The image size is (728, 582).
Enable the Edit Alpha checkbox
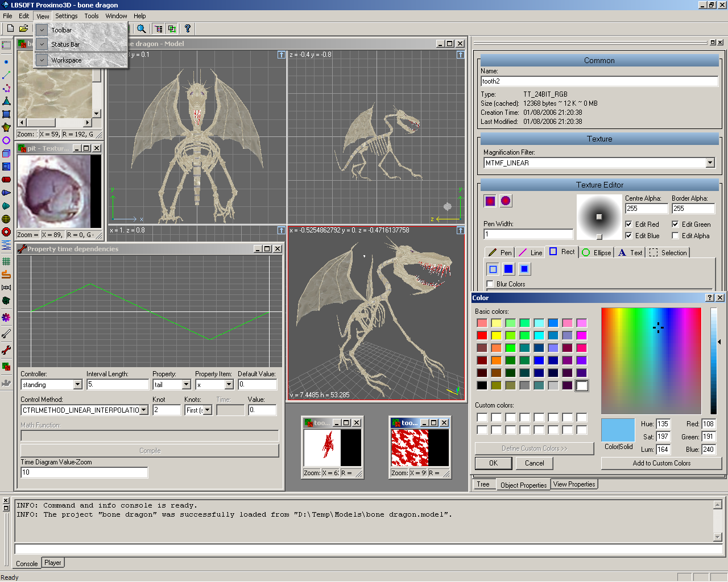click(x=675, y=236)
